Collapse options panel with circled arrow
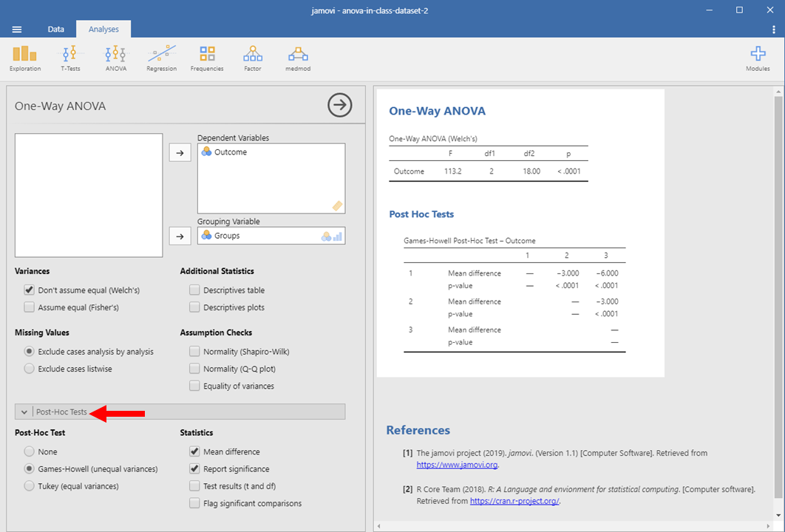 coord(339,106)
